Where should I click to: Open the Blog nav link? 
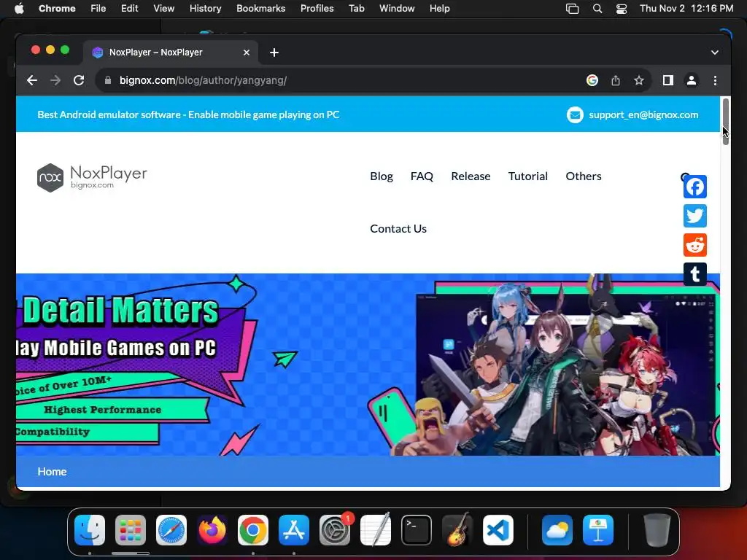coord(382,176)
